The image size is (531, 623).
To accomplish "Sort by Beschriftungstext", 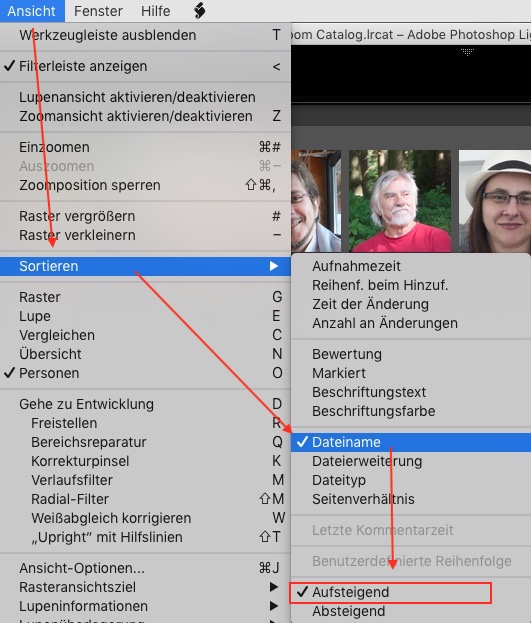I will click(411, 392).
